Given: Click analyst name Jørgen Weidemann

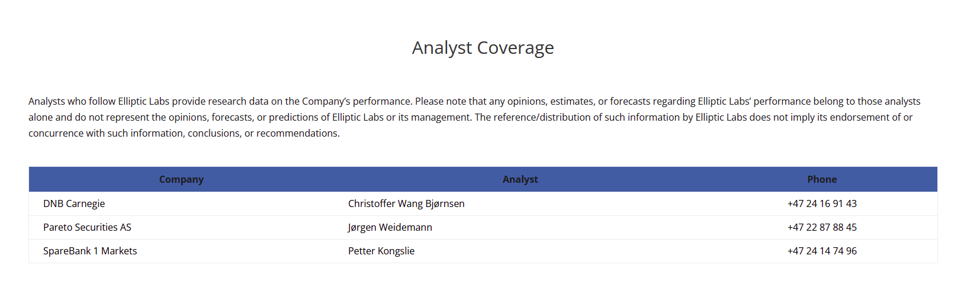Looking at the screenshot, I should point(390,227).
